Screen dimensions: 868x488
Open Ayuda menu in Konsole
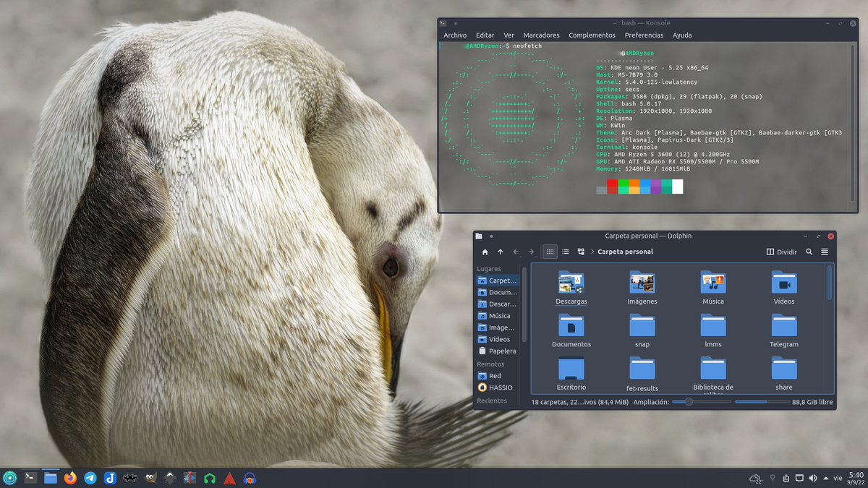[682, 35]
